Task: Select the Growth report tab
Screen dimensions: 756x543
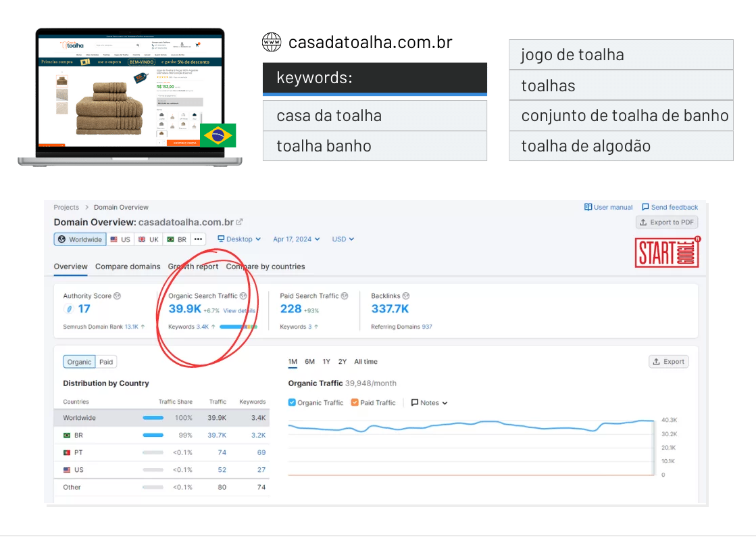Action: [193, 266]
